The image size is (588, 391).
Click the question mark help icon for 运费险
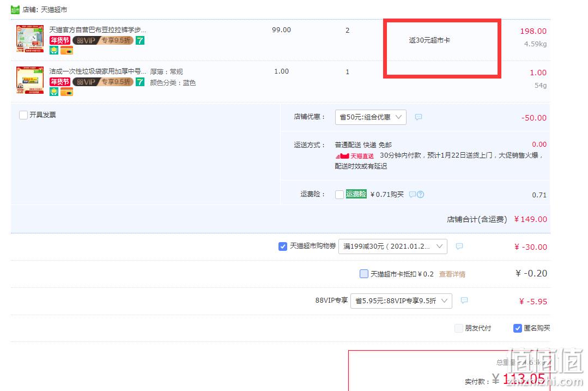(421, 194)
